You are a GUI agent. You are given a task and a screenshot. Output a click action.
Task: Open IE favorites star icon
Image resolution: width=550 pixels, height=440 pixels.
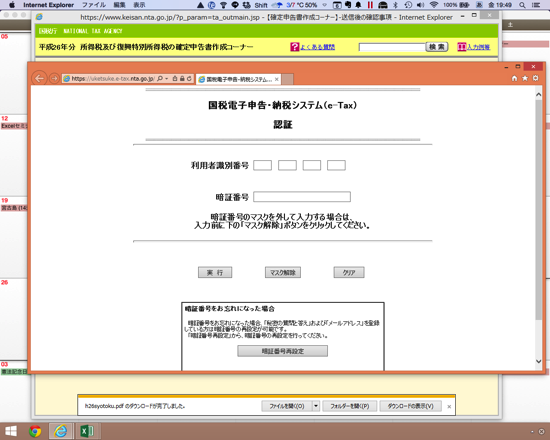pyautogui.click(x=525, y=78)
